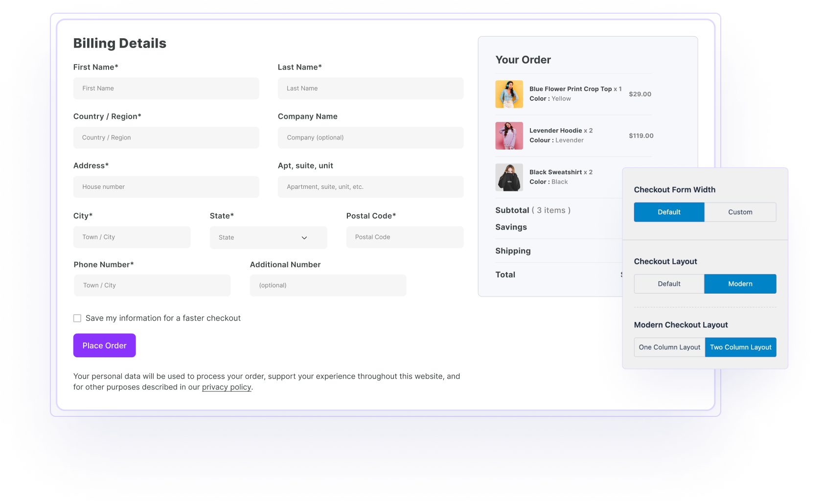Focus the Last Name input field
824x504 pixels.
(370, 88)
